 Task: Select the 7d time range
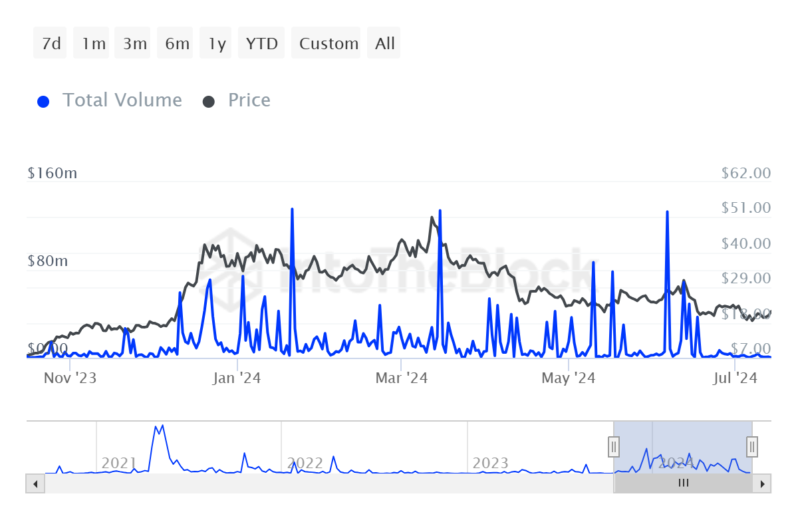[51, 43]
